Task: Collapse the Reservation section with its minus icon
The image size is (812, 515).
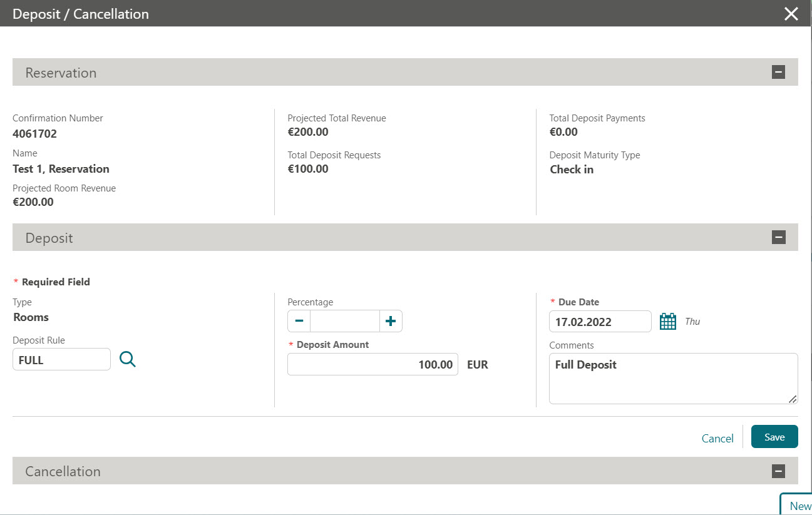Action: point(778,72)
